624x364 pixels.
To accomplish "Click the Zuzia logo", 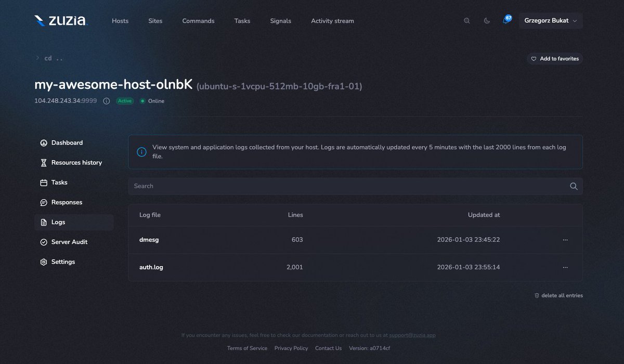I will click(x=61, y=21).
